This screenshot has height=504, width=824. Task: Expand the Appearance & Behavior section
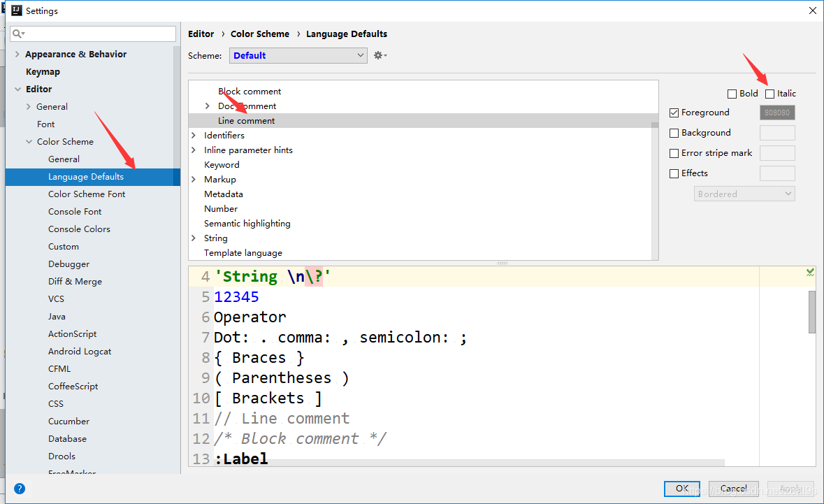(x=17, y=55)
